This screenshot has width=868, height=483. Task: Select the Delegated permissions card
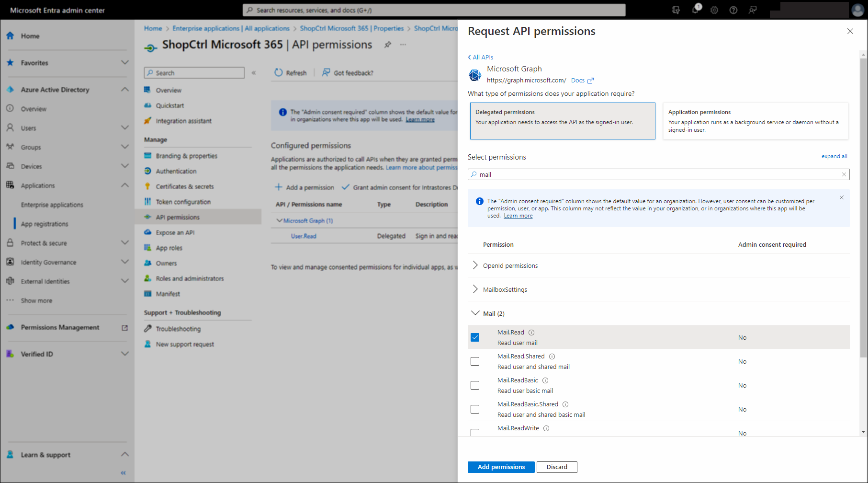[563, 121]
